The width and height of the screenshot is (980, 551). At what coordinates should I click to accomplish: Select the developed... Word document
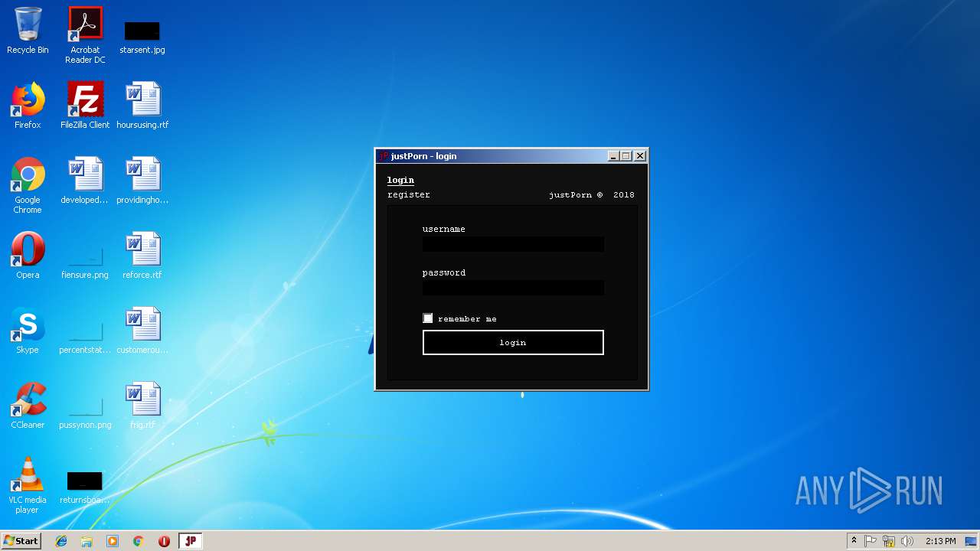(85, 181)
